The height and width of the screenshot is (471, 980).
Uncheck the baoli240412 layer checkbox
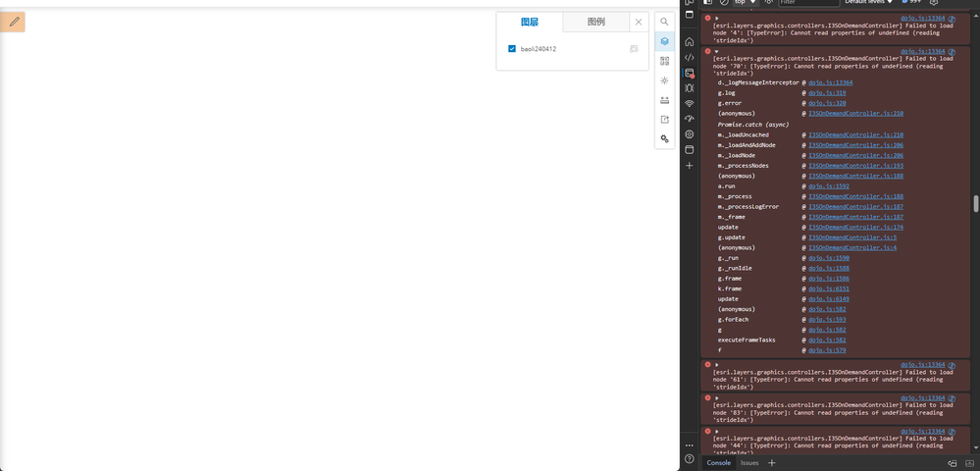[512, 49]
